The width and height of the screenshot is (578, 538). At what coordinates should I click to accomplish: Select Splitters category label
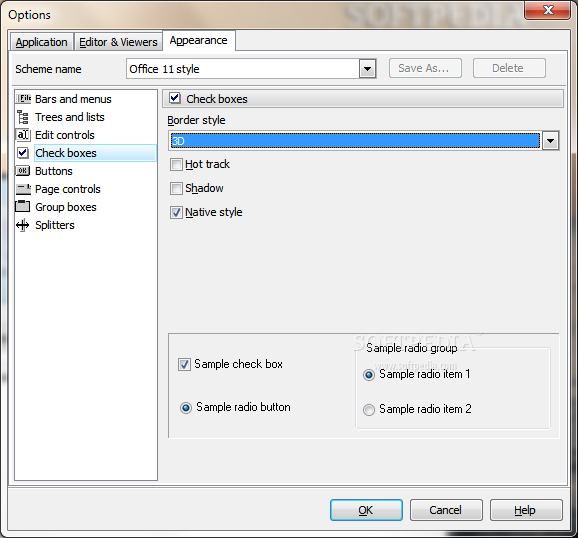click(x=55, y=225)
